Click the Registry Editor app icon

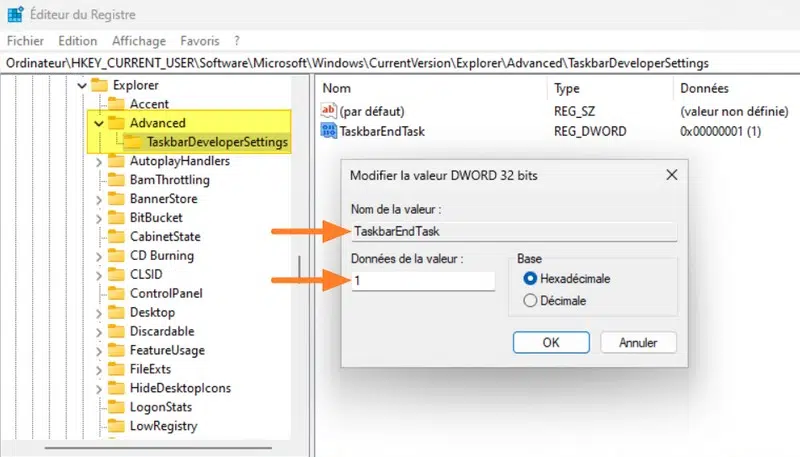pos(15,14)
